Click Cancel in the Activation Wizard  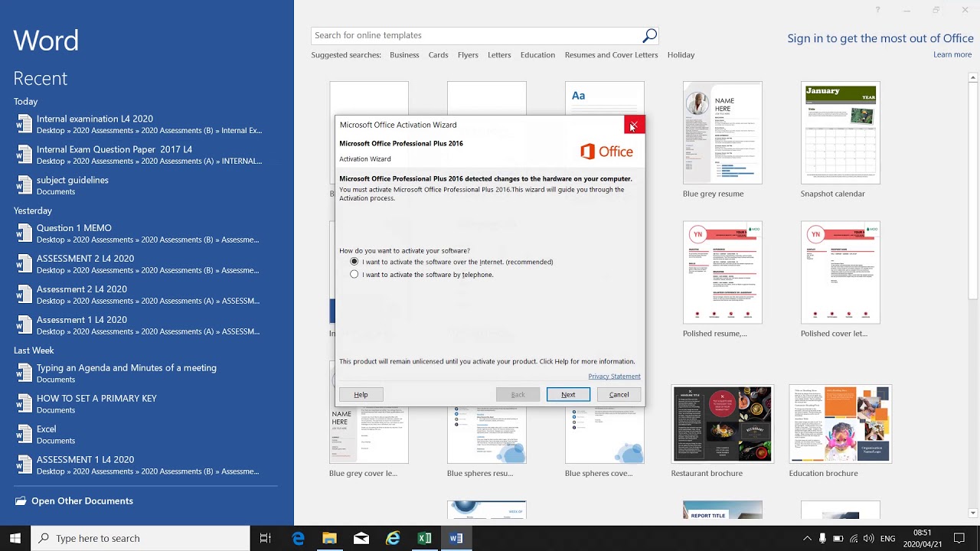pyautogui.click(x=619, y=395)
